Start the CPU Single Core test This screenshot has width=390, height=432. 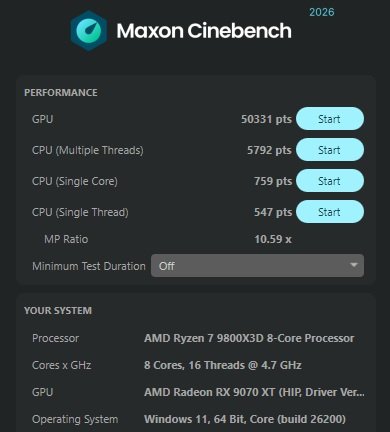click(330, 181)
